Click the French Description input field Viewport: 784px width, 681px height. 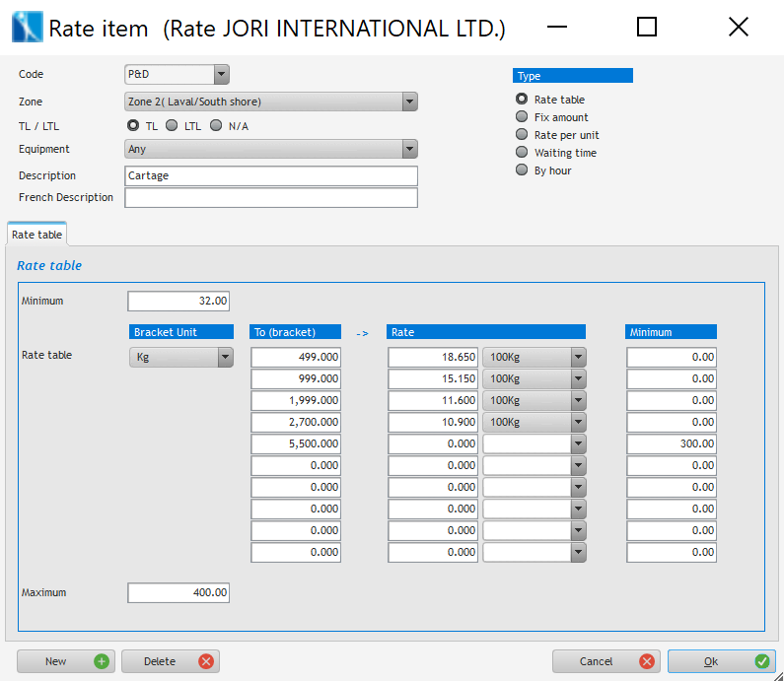[271, 197]
